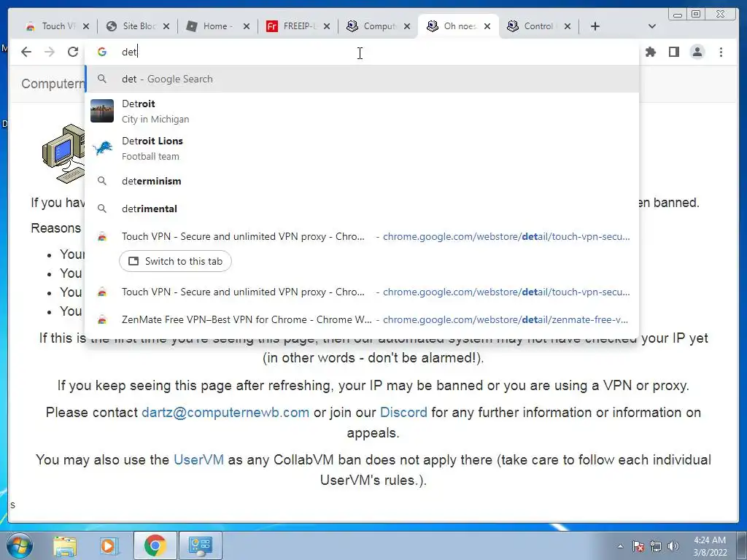Open ZenMate Free VPN webstore suggestion

[x=362, y=319]
